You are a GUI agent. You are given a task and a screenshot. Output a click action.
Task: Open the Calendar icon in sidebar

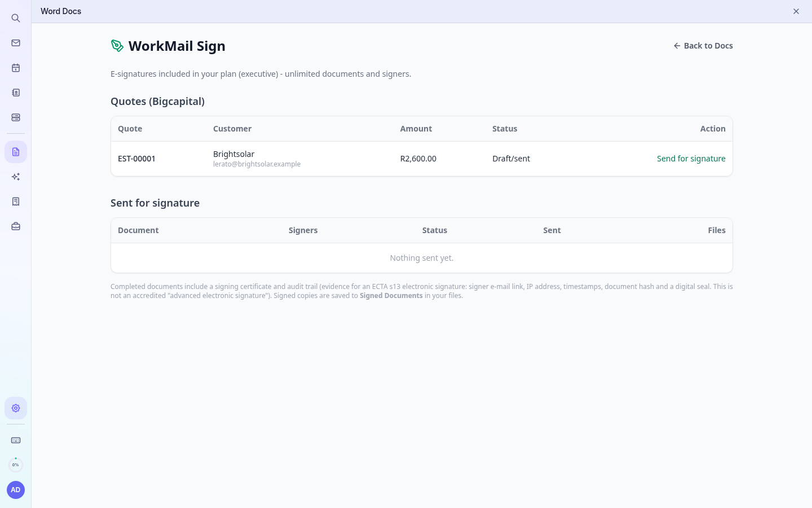tap(16, 68)
